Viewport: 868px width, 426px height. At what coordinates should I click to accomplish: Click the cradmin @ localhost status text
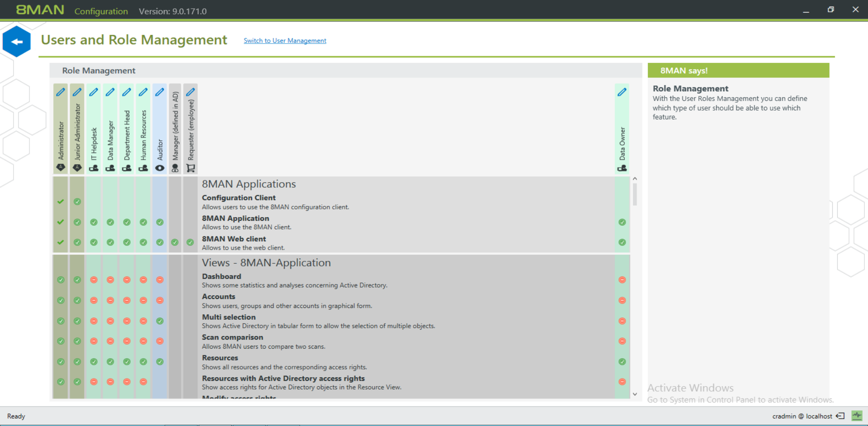click(x=802, y=416)
